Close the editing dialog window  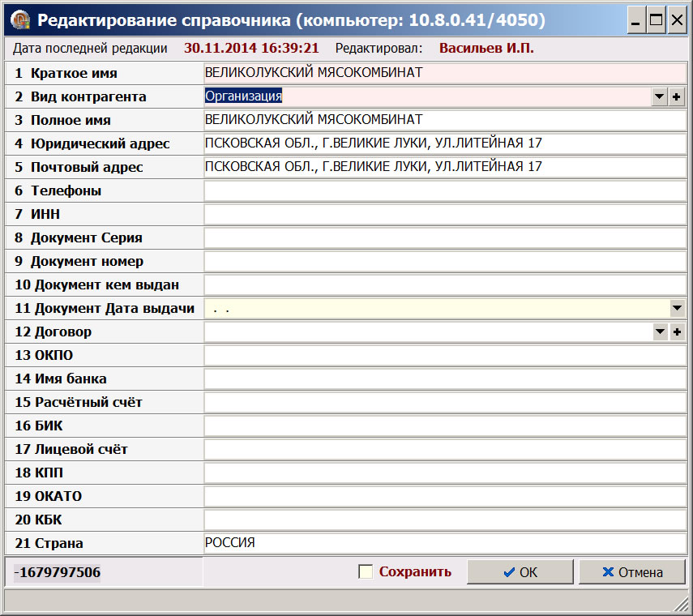676,19
